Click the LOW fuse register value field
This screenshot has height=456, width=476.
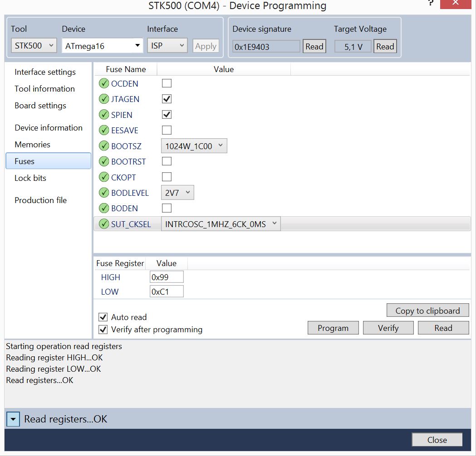pyautogui.click(x=167, y=291)
